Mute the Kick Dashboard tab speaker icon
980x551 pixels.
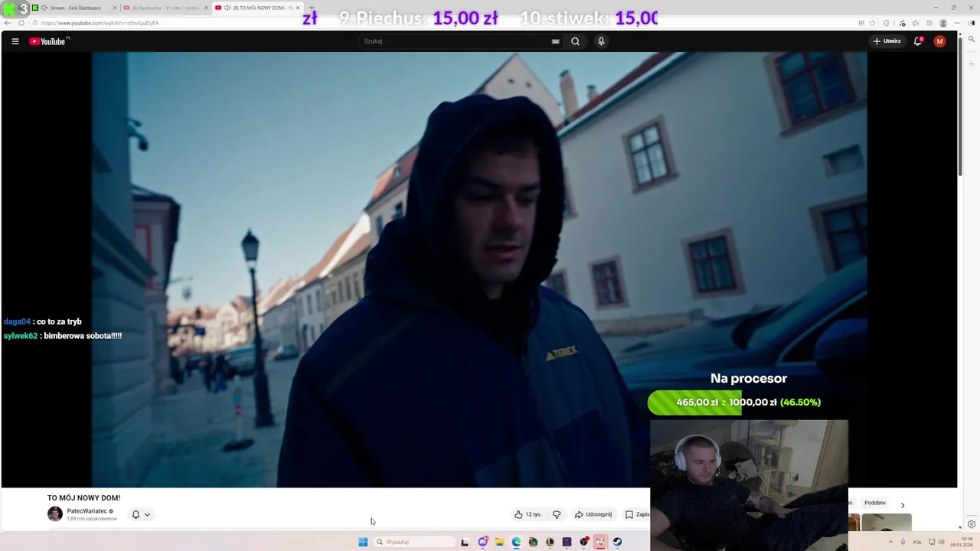coord(44,8)
